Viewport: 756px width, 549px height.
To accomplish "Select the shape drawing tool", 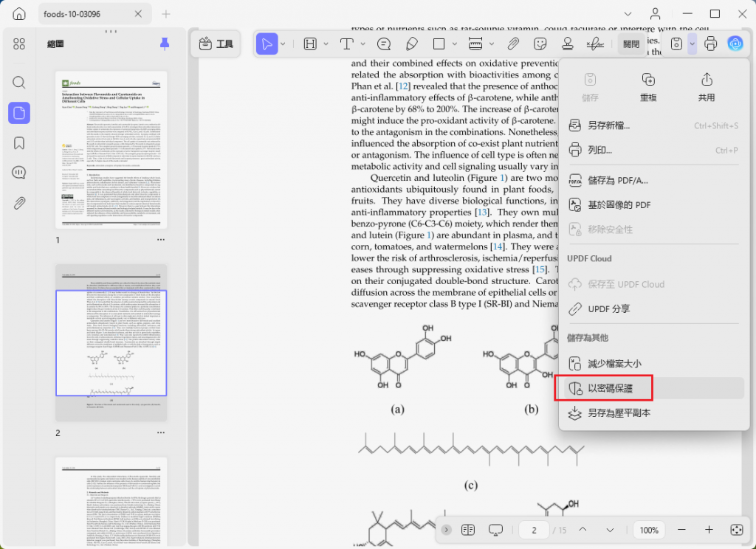I will pos(439,44).
